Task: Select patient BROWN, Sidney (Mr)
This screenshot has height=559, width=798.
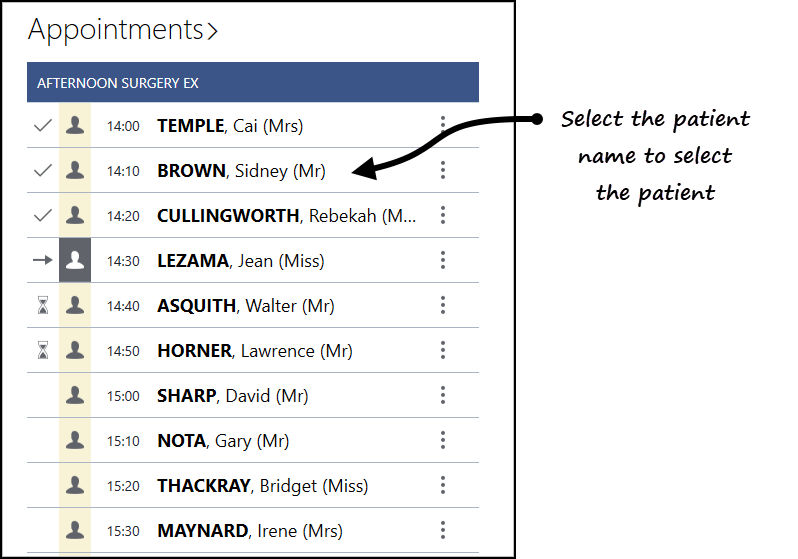Action: tap(241, 171)
